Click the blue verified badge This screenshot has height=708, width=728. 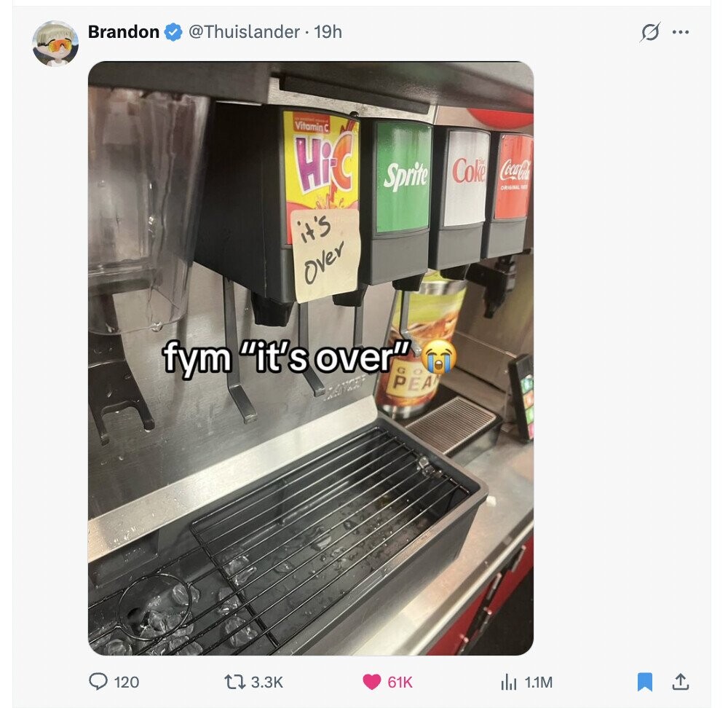point(174,32)
